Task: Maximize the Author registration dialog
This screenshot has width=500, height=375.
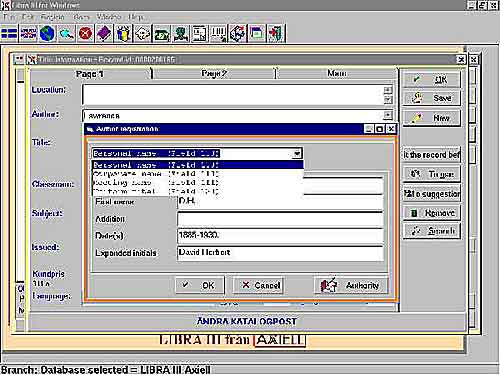Action: point(380,129)
